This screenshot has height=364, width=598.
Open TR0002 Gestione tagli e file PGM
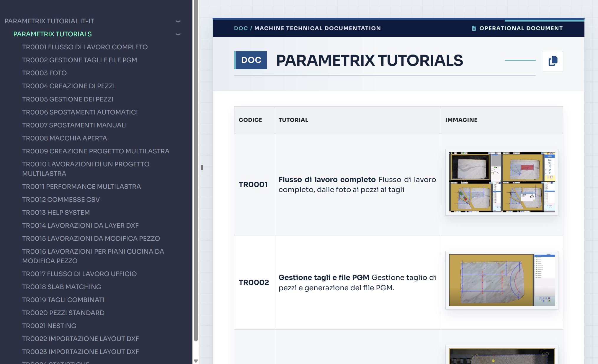[x=79, y=60]
